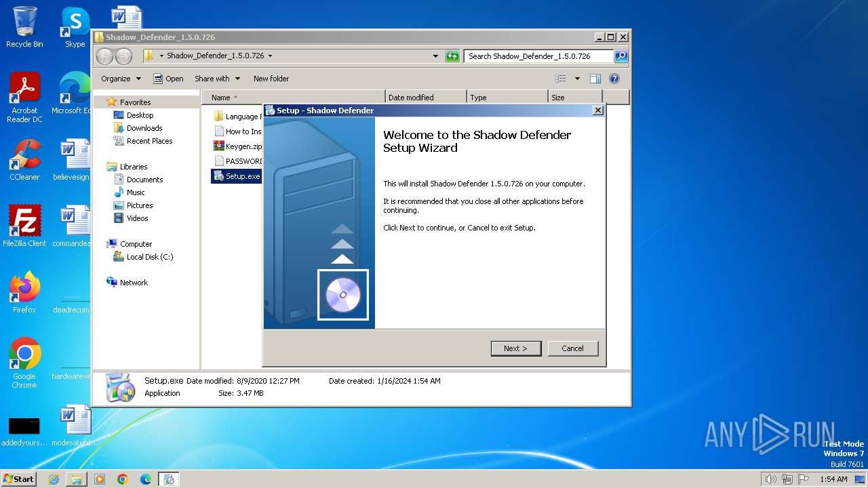
Task: Click Edge icon in taskbar
Action: coord(146,479)
